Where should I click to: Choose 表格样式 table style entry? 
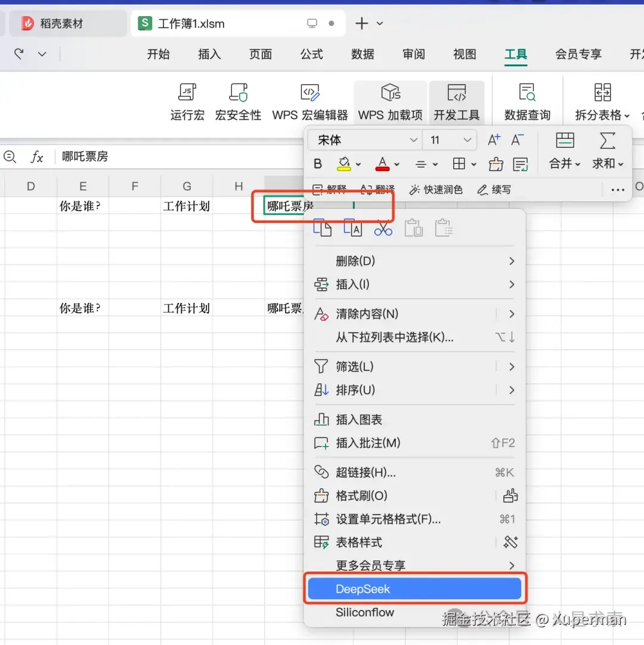pos(414,542)
